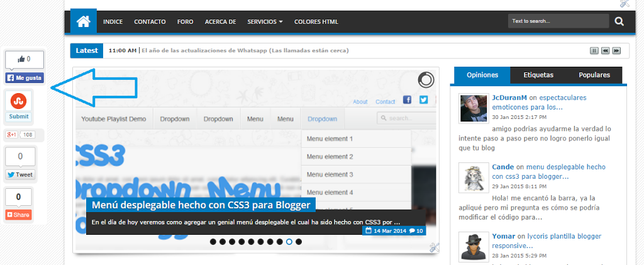Click the search magnifier icon
This screenshot has height=265, width=644.
pos(619,21)
